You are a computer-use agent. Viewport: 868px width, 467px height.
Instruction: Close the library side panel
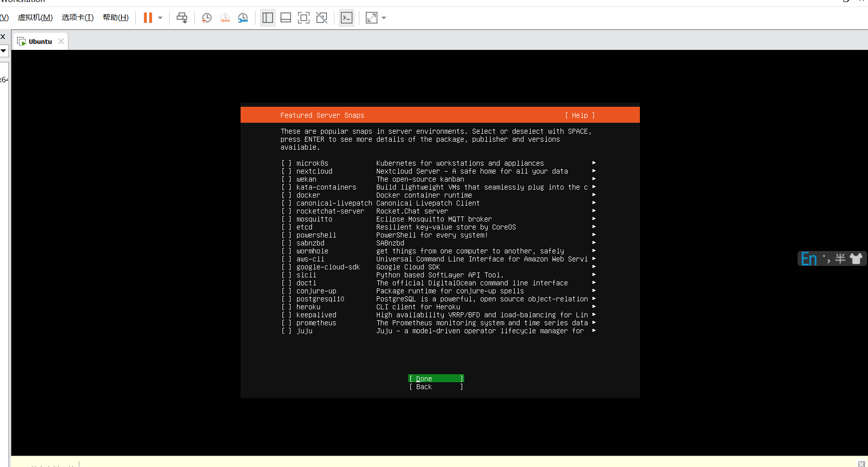click(2, 36)
